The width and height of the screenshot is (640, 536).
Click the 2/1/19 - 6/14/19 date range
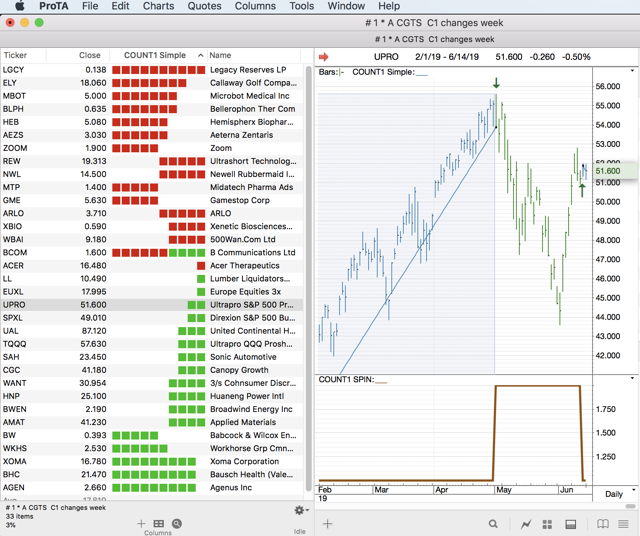click(x=447, y=57)
